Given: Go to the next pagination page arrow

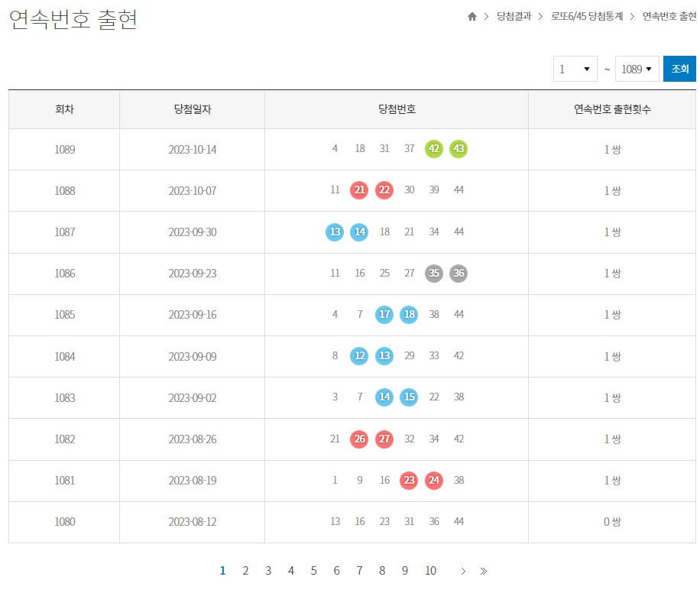Looking at the screenshot, I should point(463,570).
